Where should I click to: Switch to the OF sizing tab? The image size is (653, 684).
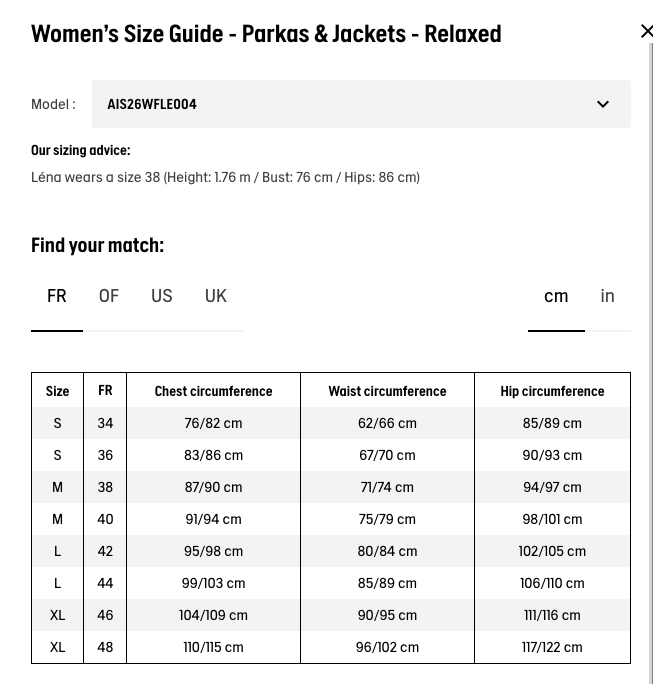(109, 296)
